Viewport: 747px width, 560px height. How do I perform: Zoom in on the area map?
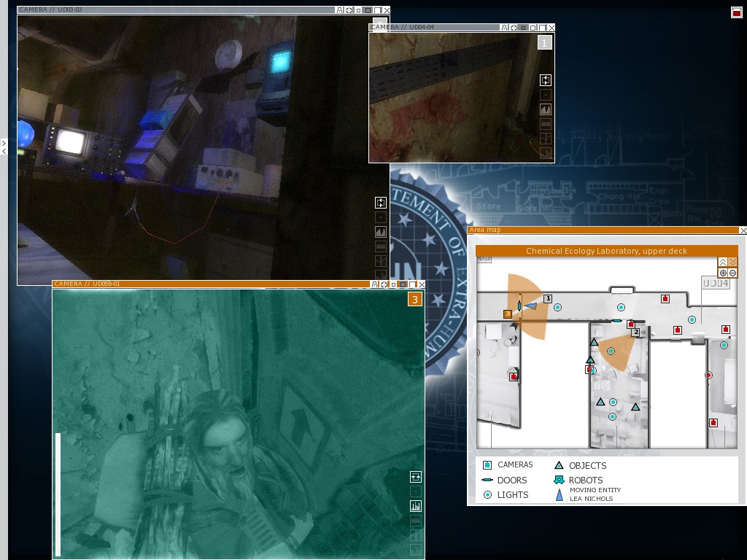click(723, 273)
